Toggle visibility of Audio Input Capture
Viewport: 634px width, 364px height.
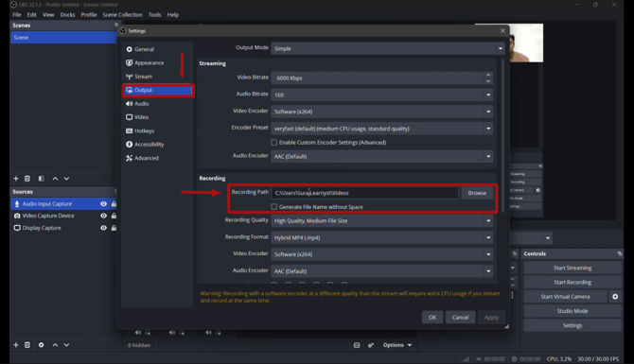[103, 204]
